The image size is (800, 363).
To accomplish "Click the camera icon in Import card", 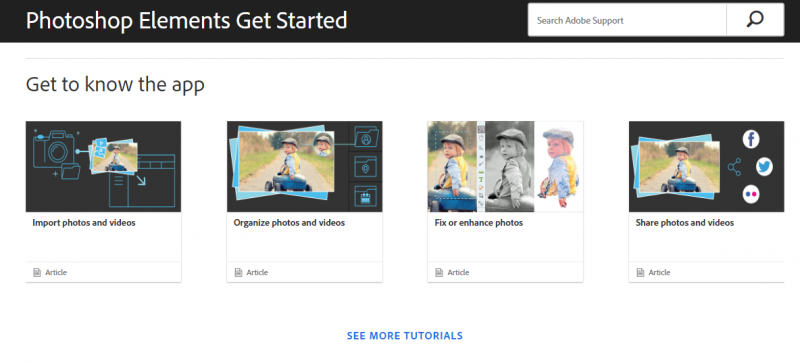I will pos(53,149).
